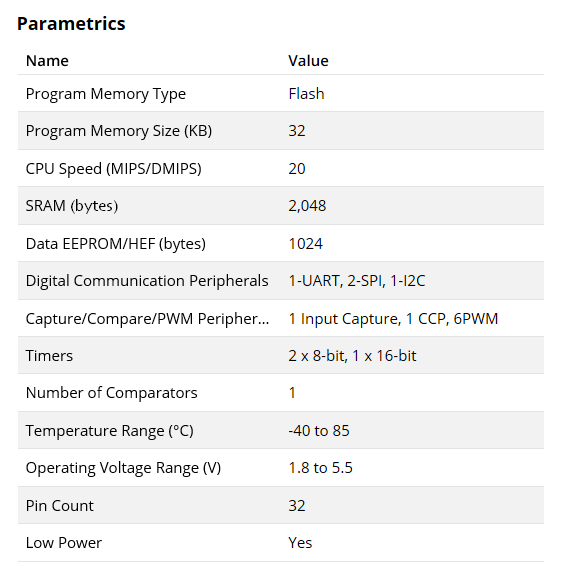This screenshot has width=565, height=587.
Task: Click the Program Memory Type row label
Action: click(x=106, y=94)
